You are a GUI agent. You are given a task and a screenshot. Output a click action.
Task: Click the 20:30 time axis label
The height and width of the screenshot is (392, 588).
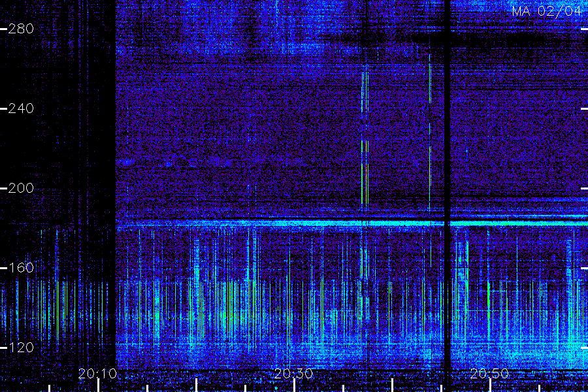coord(293,374)
